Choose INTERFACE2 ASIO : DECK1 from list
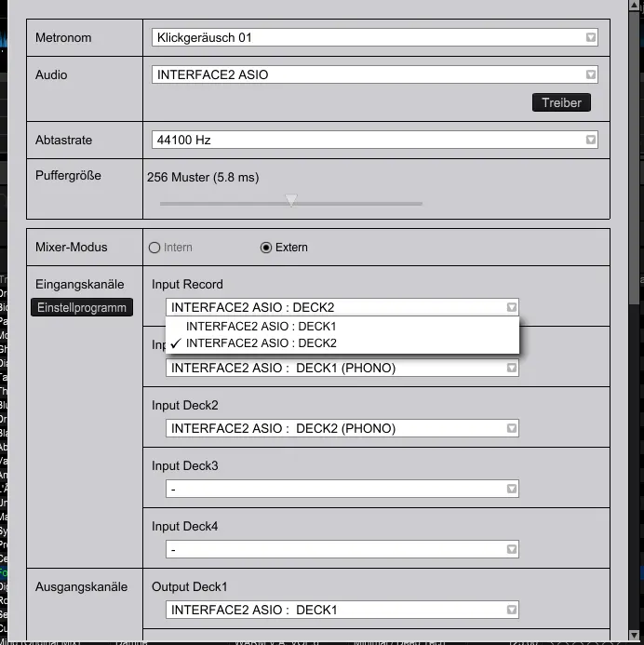644x645 pixels. pyautogui.click(x=261, y=327)
